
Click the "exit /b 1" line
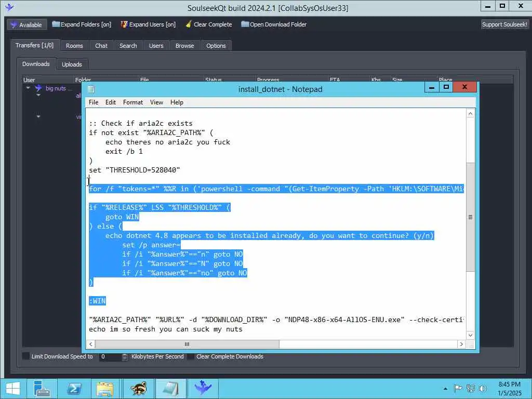click(124, 151)
